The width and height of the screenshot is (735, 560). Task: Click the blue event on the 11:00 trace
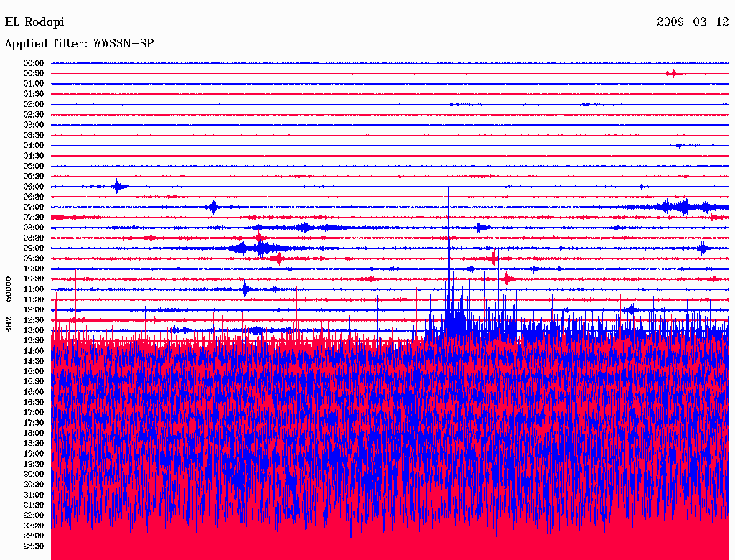pos(245,289)
